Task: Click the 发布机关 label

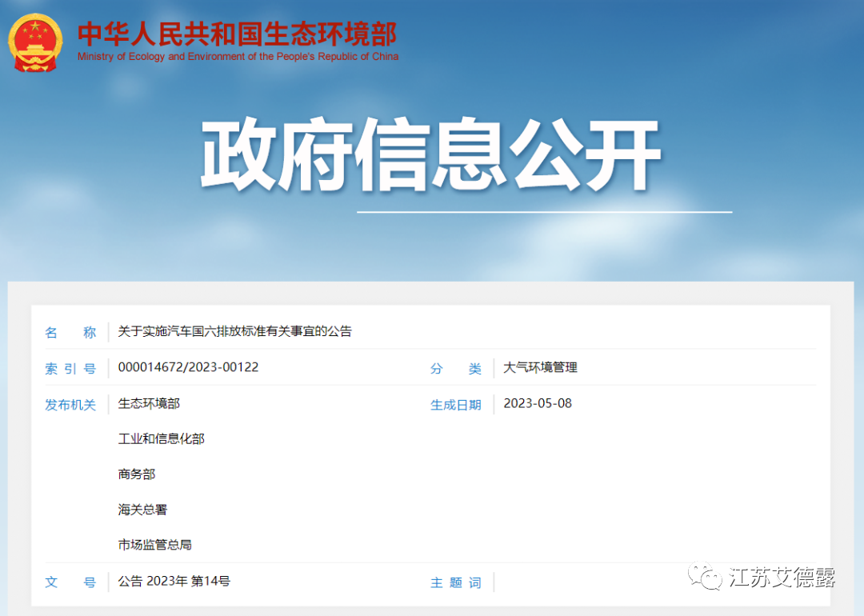Action: pos(70,404)
